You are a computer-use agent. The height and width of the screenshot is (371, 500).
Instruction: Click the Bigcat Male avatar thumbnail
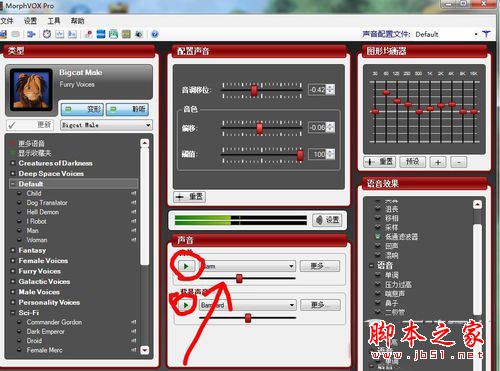click(x=31, y=89)
